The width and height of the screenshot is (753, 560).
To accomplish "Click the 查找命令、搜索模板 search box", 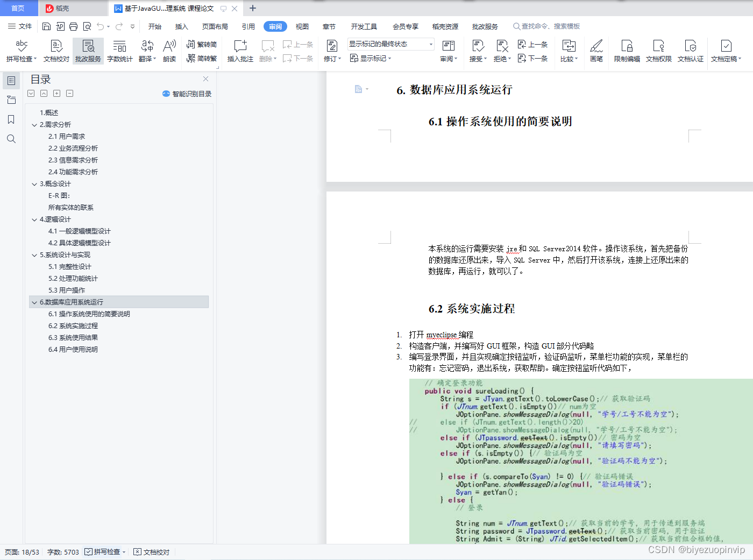I will (x=546, y=26).
